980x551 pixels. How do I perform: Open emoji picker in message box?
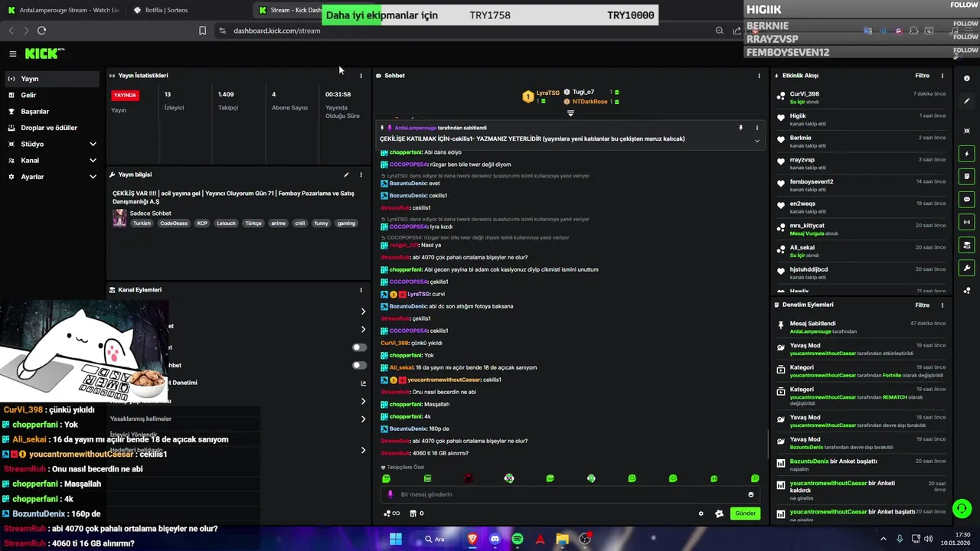751,494
